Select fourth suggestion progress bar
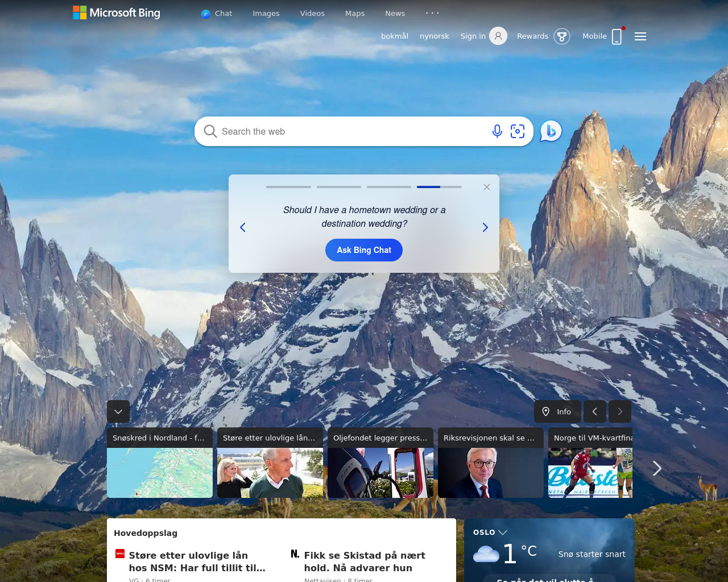728x582 pixels. click(439, 186)
